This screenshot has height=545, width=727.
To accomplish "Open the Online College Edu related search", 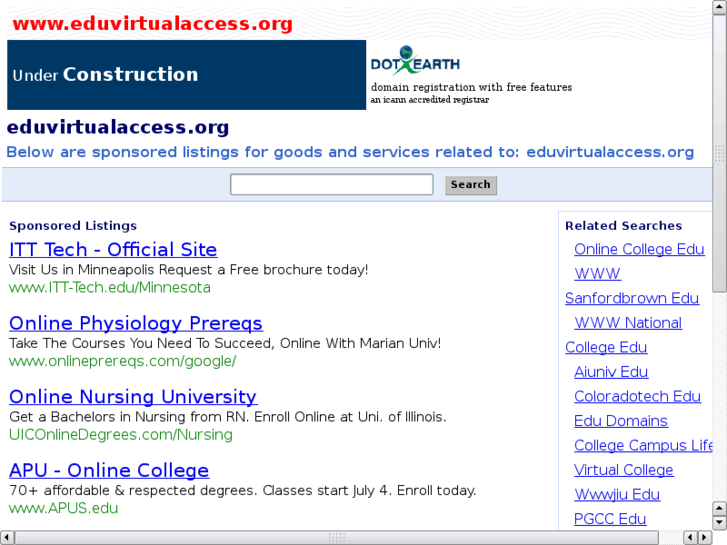I will [639, 250].
